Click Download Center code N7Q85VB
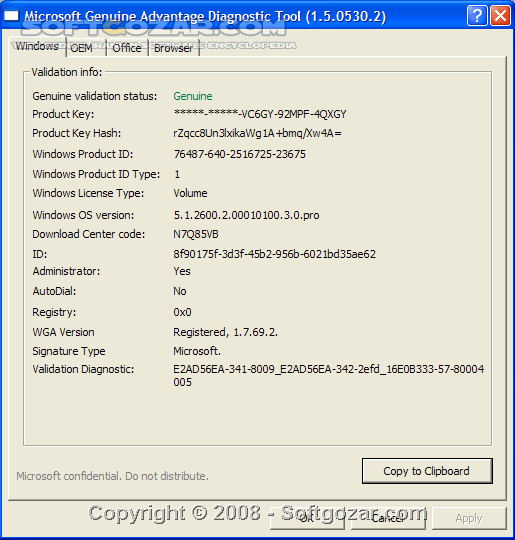Viewport: 515px width, 540px height. (x=196, y=234)
